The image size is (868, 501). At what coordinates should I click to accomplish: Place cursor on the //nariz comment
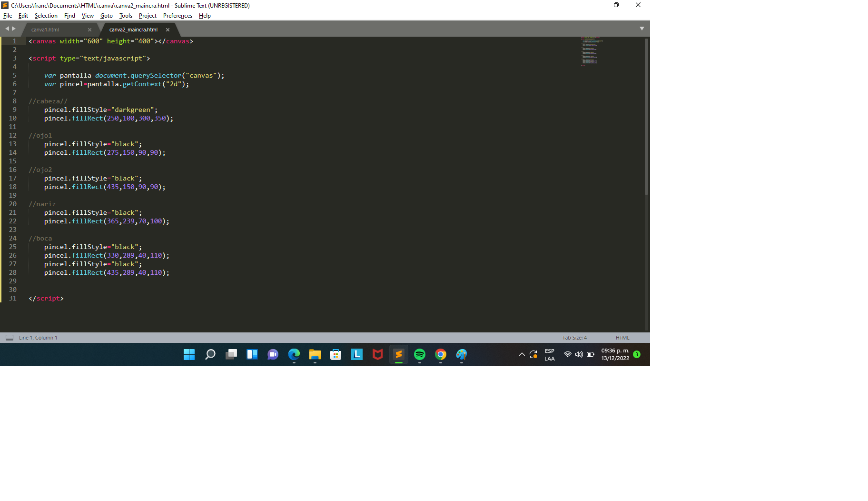click(42, 204)
